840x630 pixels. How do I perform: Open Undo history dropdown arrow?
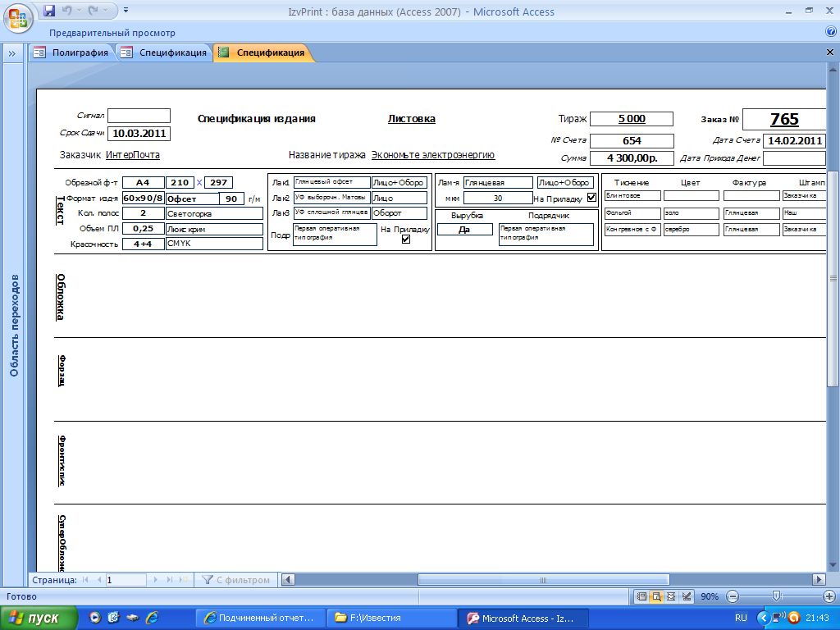[78, 10]
